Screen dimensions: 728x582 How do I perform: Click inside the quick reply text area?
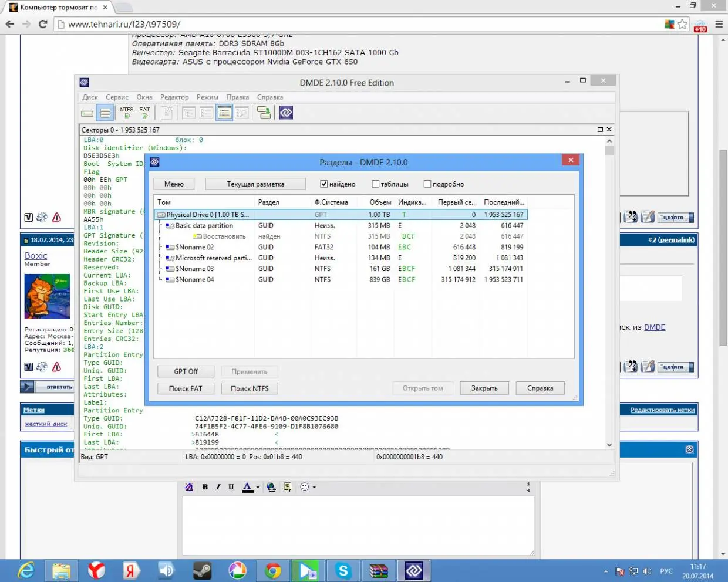358,525
